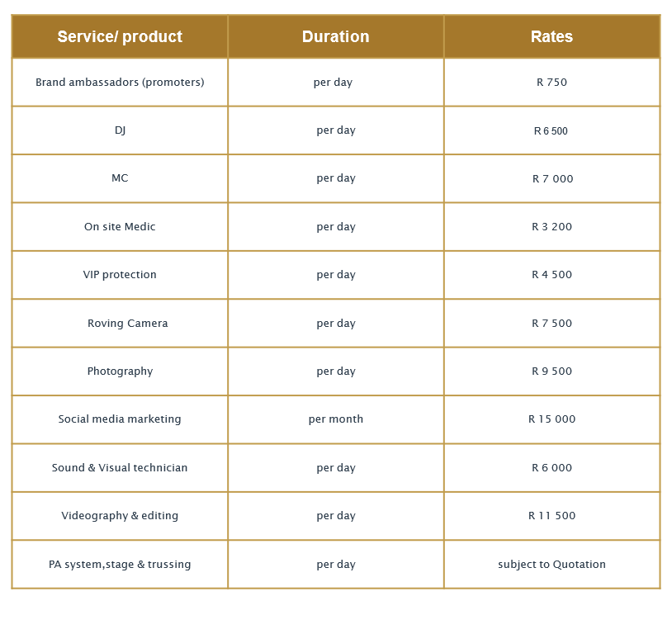The width and height of the screenshot is (672, 634).
Task: Click the PA system, stage & trussing cell
Action: point(120,565)
